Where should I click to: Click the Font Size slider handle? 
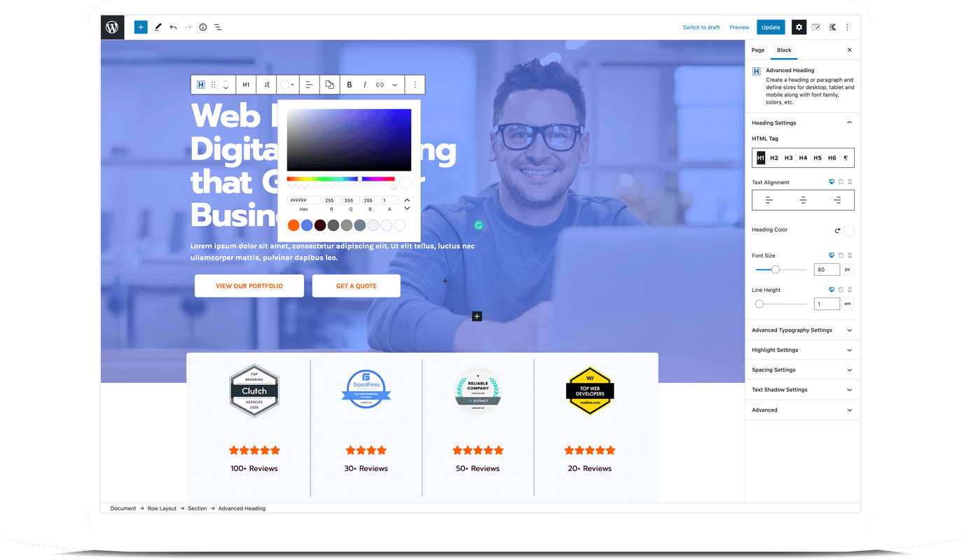coord(776,269)
